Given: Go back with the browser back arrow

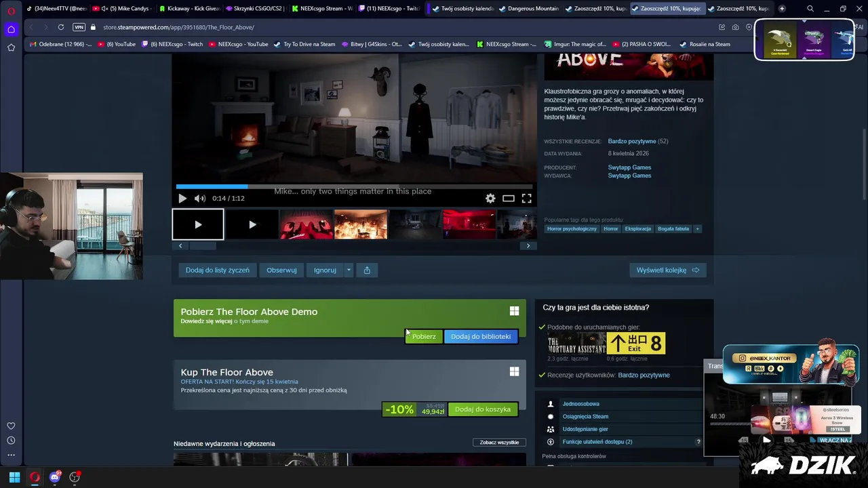Looking at the screenshot, I should [x=31, y=27].
